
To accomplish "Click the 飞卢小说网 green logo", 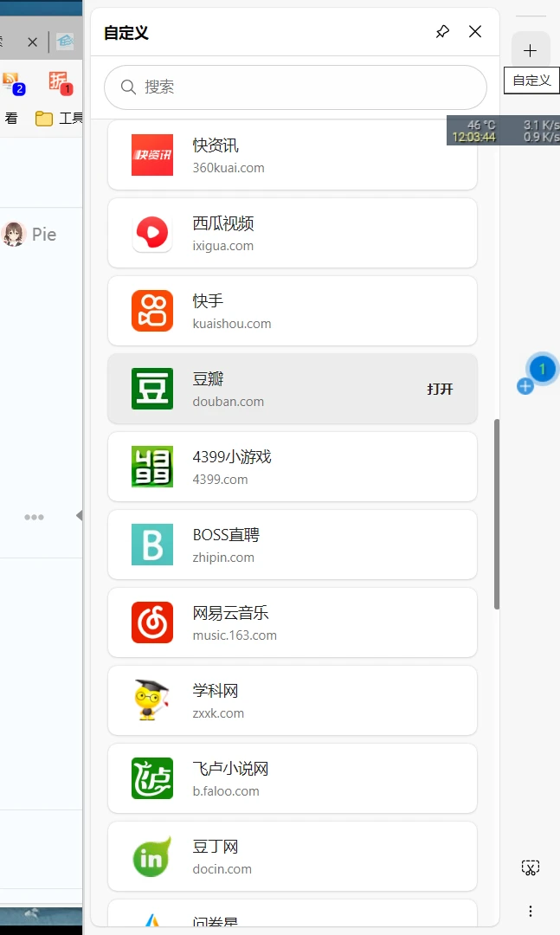I will point(152,778).
